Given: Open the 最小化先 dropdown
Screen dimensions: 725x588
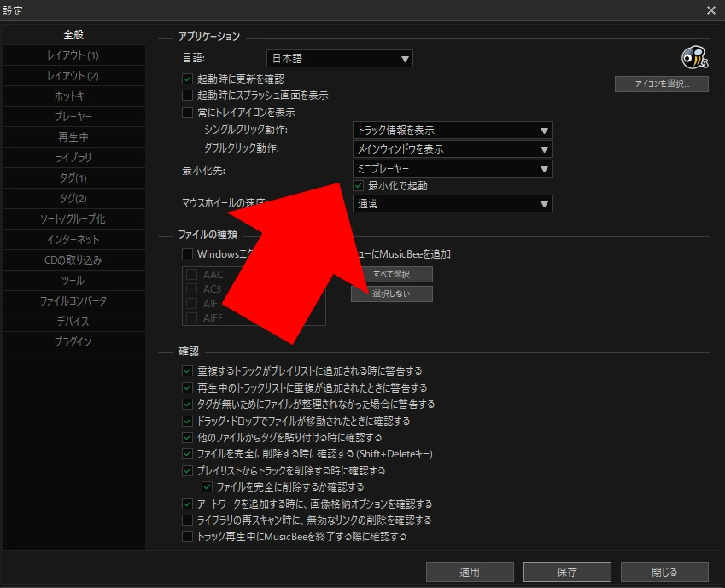Looking at the screenshot, I should coord(452,169).
